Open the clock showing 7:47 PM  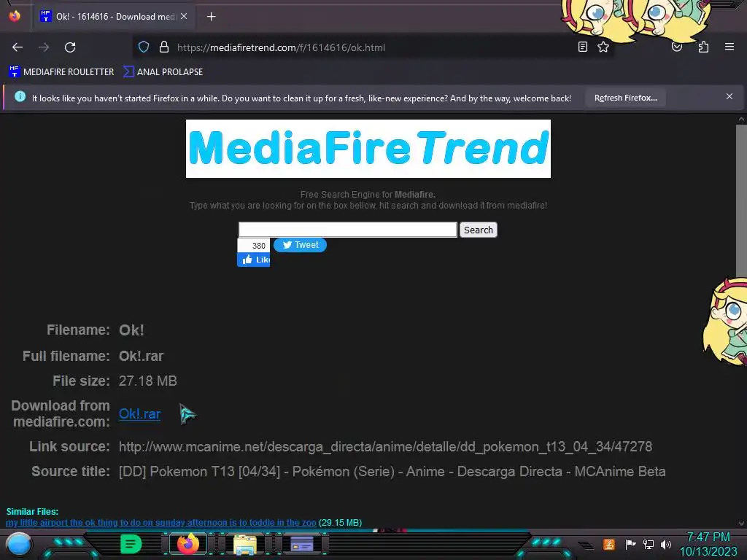[x=708, y=544]
